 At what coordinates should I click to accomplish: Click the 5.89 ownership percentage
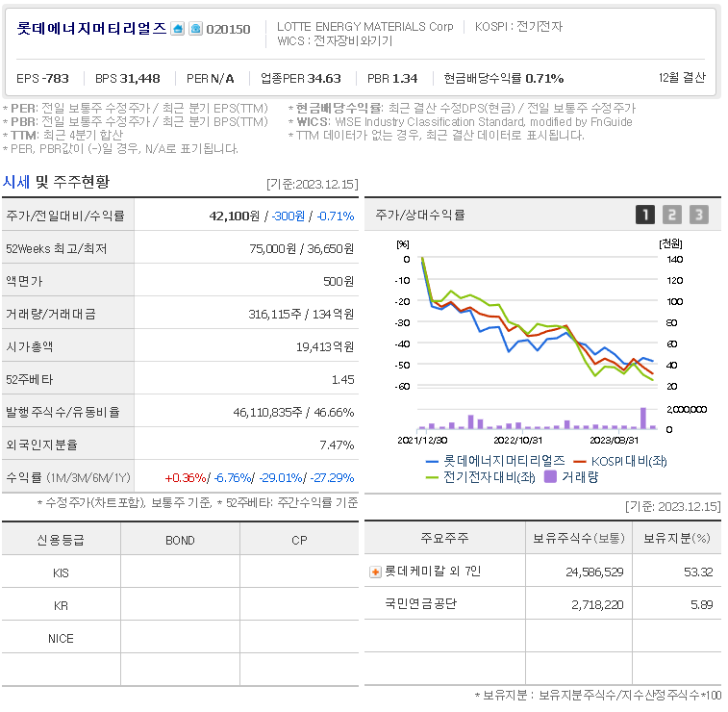tap(701, 604)
